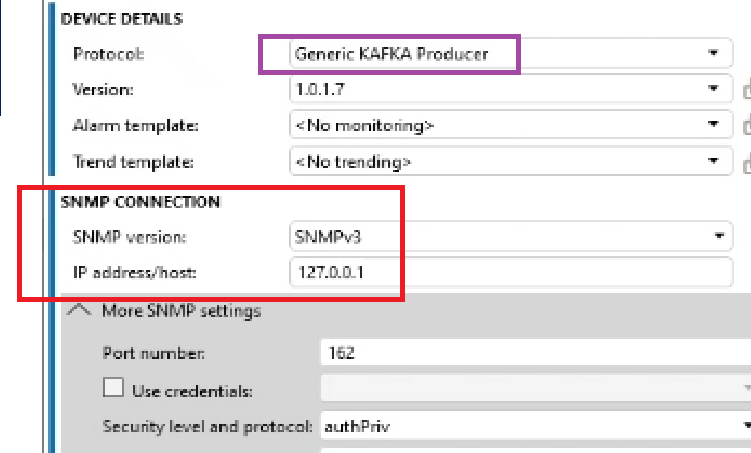Select the 'Generic KAFKA Producer' protocol value
The image size is (751, 453).
click(x=391, y=54)
